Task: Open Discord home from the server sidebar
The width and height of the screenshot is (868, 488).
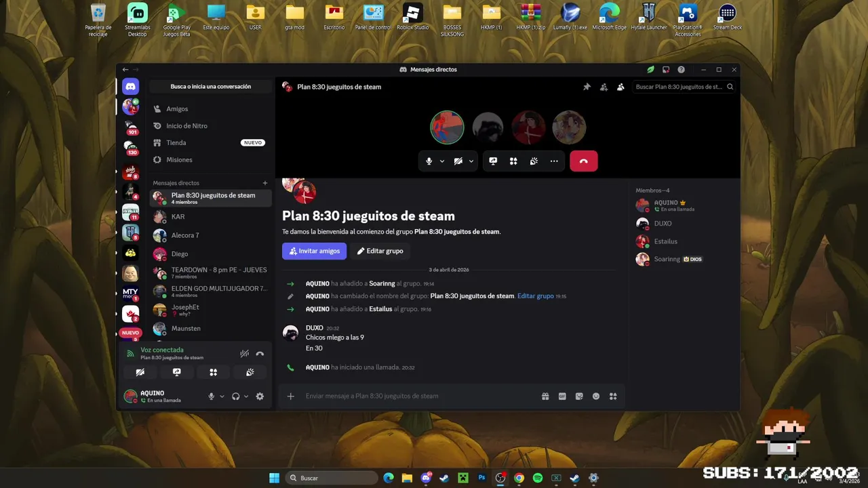Action: click(x=130, y=86)
